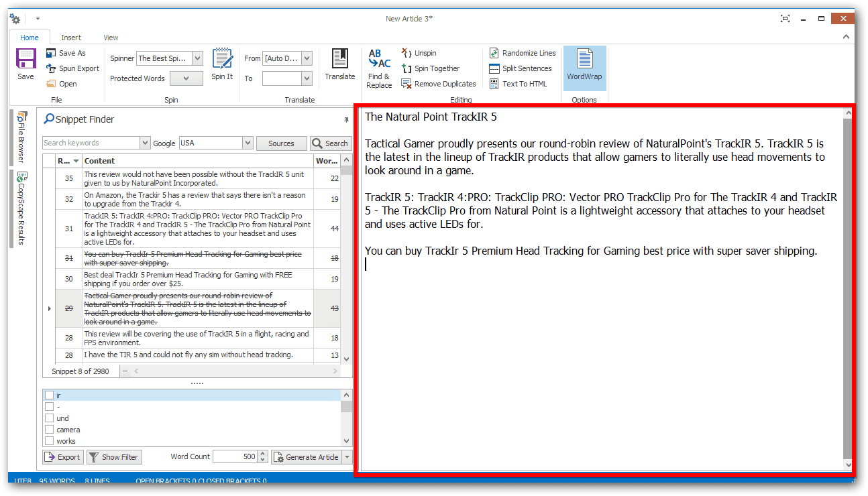The image size is (868, 496).
Task: Click the application gear icon in title bar
Action: coord(15,19)
